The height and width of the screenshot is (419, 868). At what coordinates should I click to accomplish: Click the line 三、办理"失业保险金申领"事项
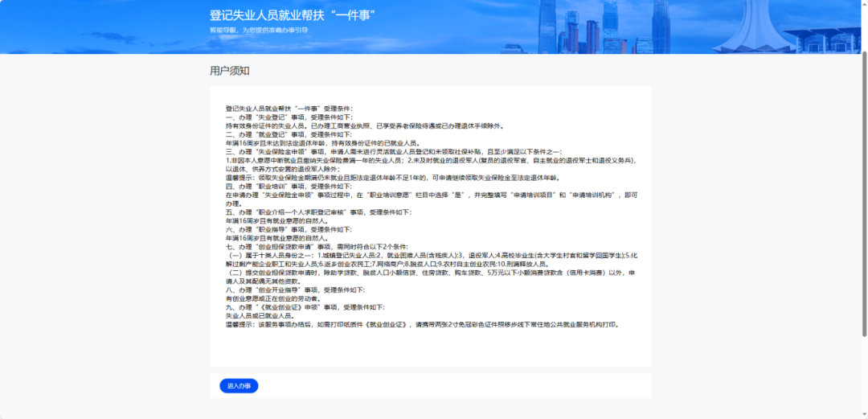pyautogui.click(x=394, y=152)
